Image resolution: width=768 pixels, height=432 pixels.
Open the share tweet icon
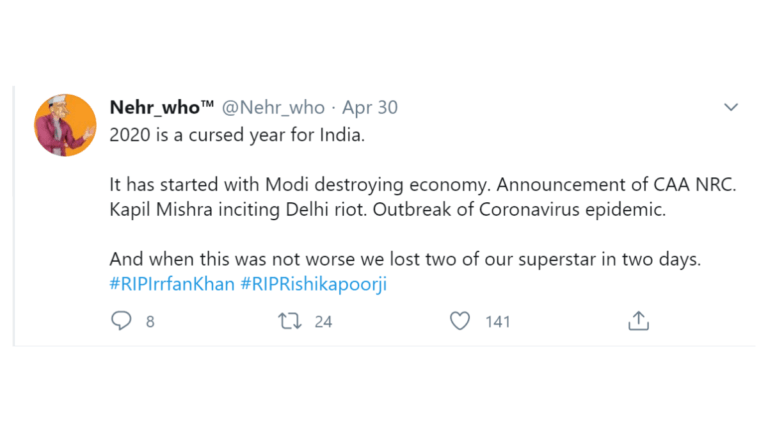[x=639, y=321]
